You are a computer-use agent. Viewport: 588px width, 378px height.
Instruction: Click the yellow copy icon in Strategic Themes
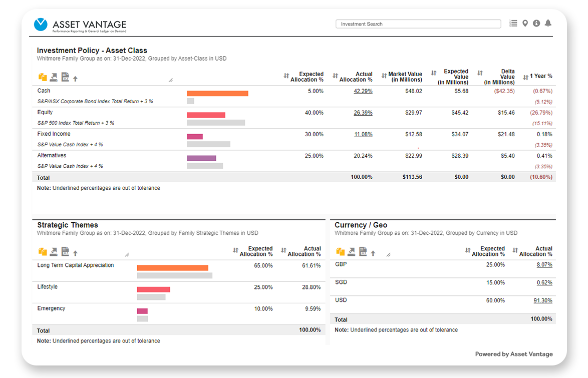pyautogui.click(x=43, y=252)
